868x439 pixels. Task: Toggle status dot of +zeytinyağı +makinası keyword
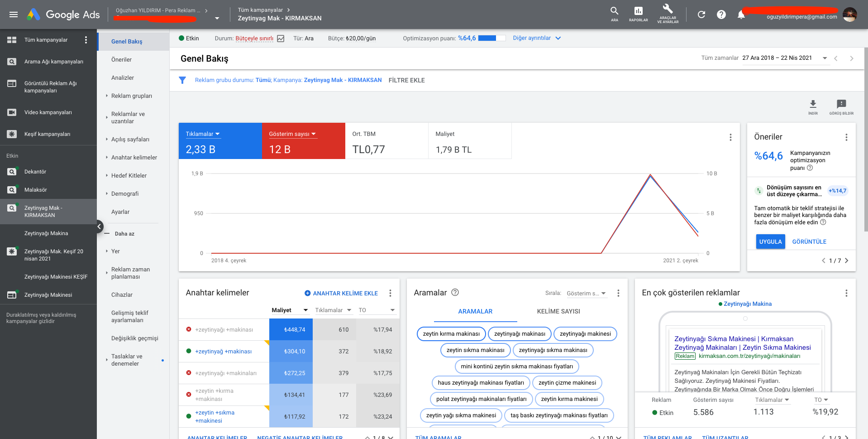[x=189, y=329]
